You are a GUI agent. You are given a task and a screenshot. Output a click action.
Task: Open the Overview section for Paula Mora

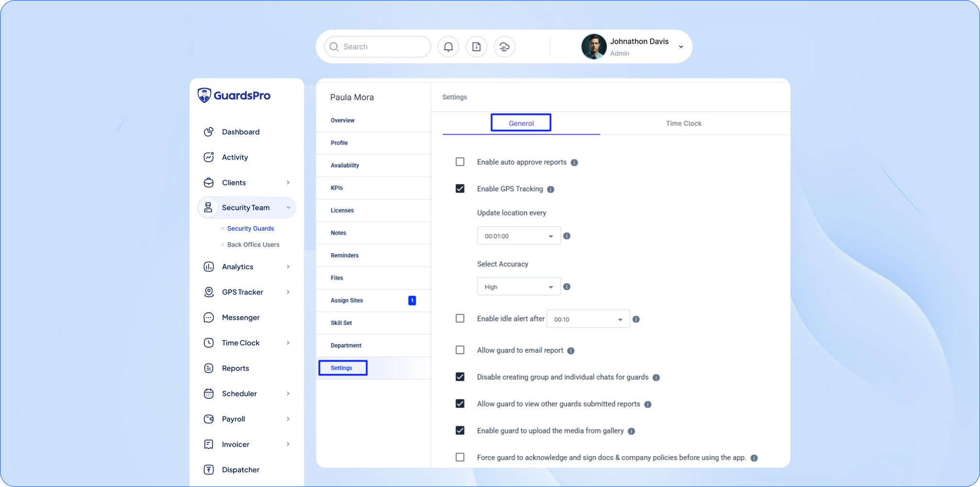373,121
